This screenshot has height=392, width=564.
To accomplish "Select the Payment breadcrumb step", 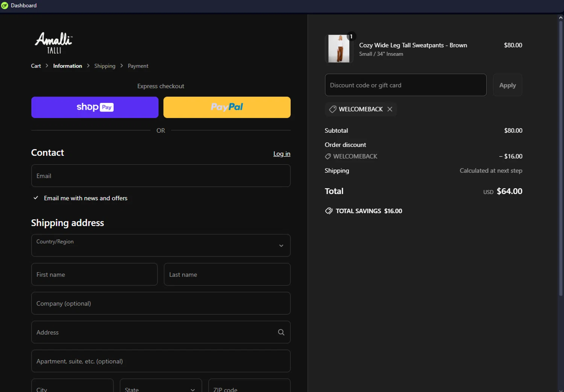I will tap(138, 66).
